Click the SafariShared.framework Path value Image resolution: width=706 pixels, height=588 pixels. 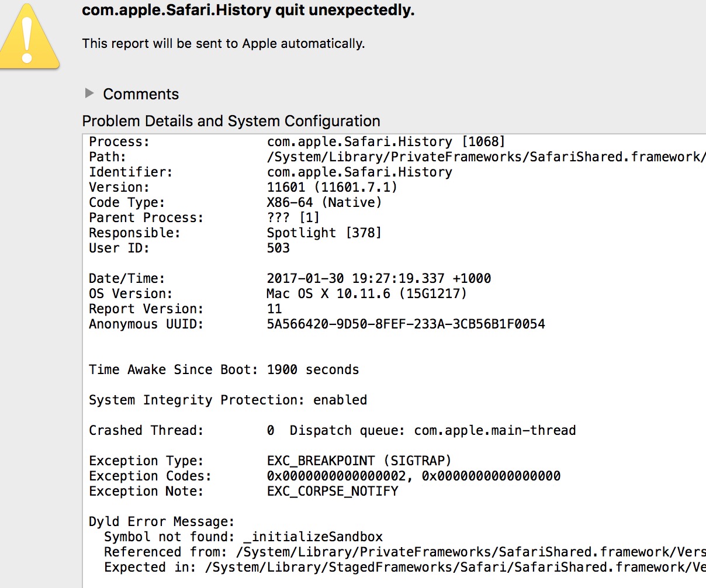[486, 157]
